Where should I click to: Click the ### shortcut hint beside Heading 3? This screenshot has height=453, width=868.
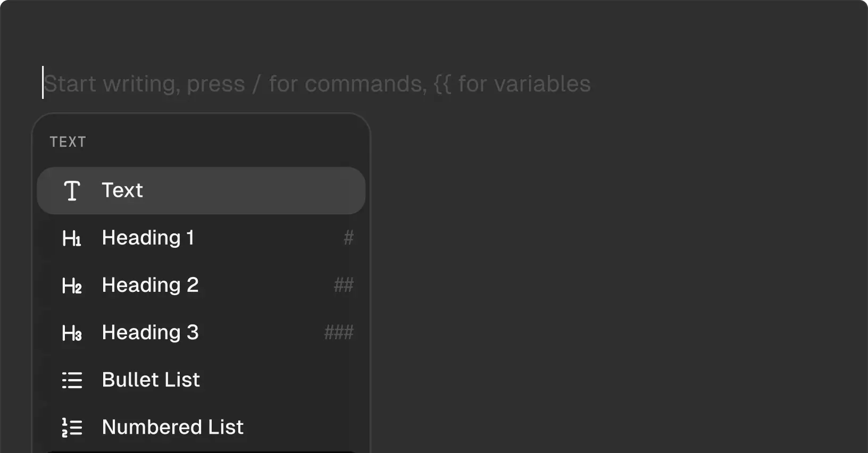point(340,332)
